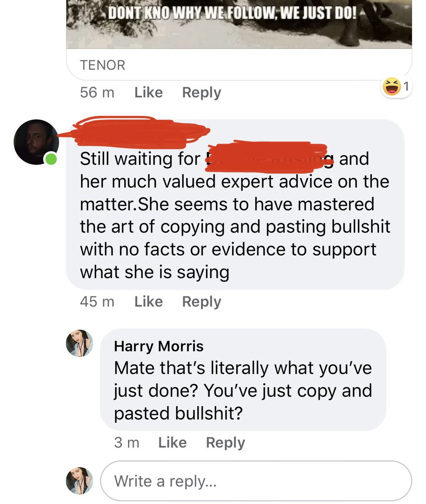Open the DONT KNO WHY WE FOLLOW GIF
Screen dimensions: 426x504
(239, 24)
